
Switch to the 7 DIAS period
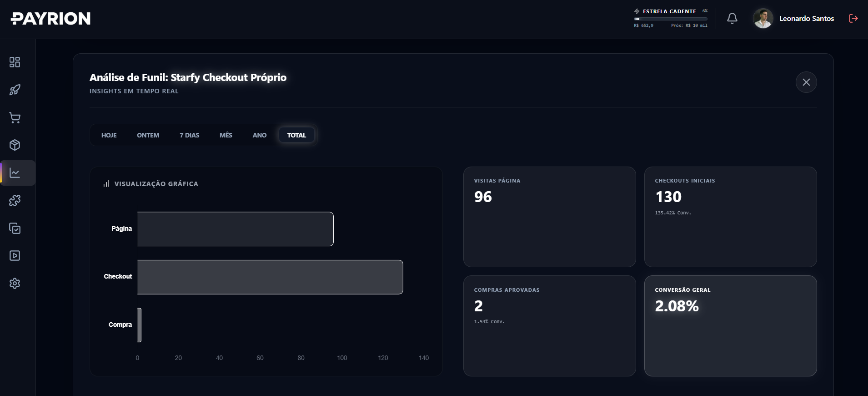click(189, 135)
